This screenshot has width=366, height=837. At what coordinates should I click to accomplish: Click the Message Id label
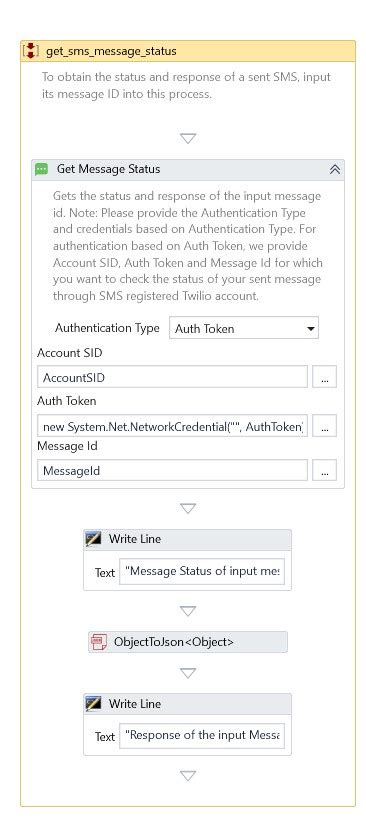tap(67, 446)
